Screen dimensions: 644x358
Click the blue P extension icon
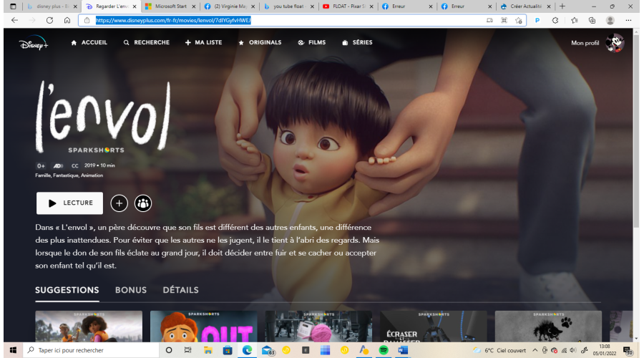coord(537,20)
